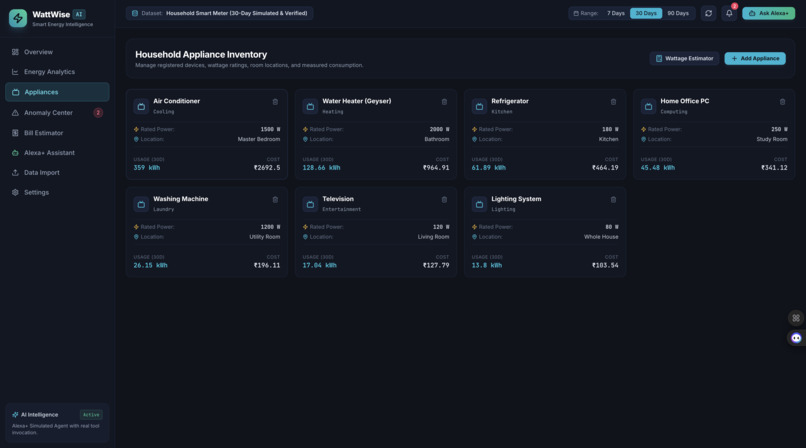Viewport: 806px width, 448px height.
Task: Click the Household Appliance Inventory heading
Action: point(201,54)
